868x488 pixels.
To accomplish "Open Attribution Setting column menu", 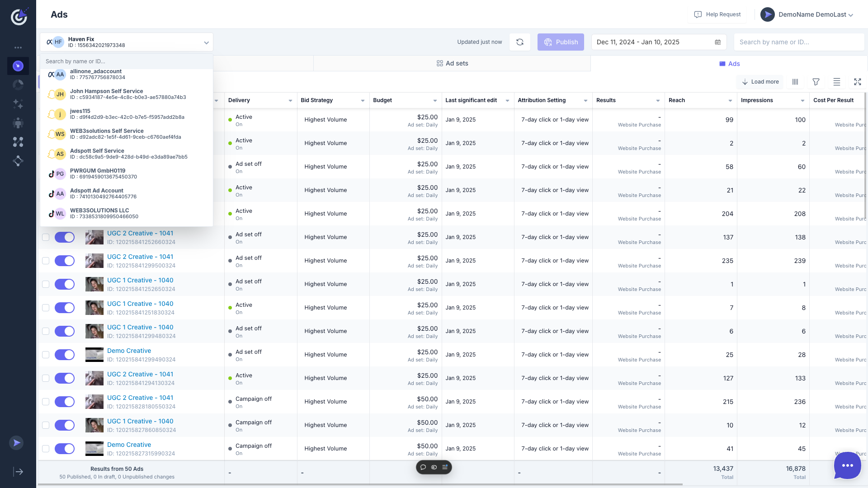I will point(585,100).
